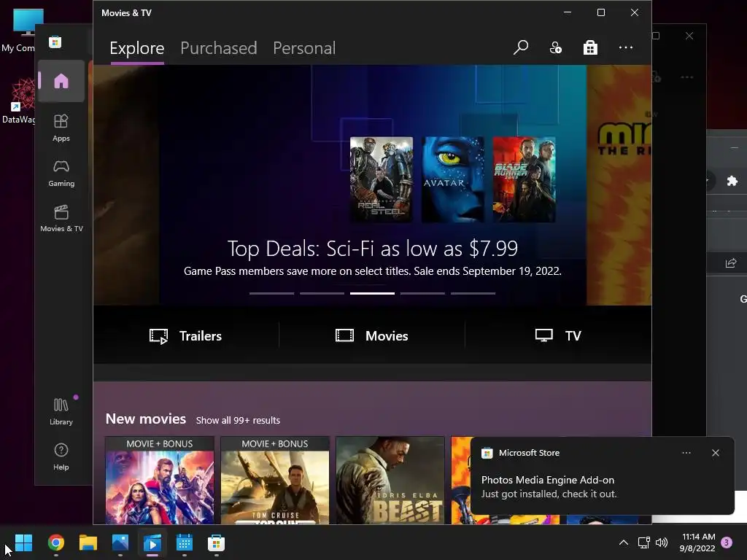
Task: Expand hidden system tray icons chevron
Action: (x=623, y=542)
